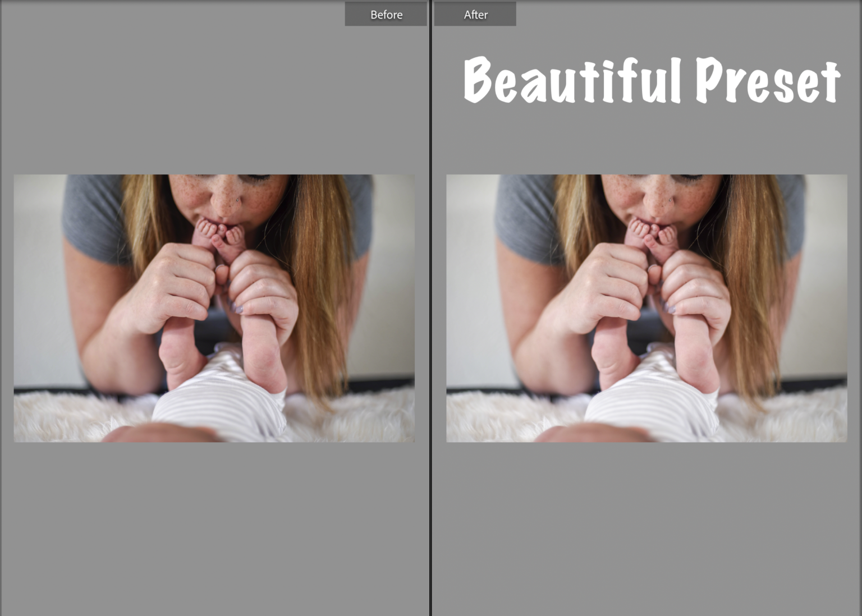This screenshot has height=616, width=862.
Task: Click the After photo thumbnail
Action: point(645,309)
